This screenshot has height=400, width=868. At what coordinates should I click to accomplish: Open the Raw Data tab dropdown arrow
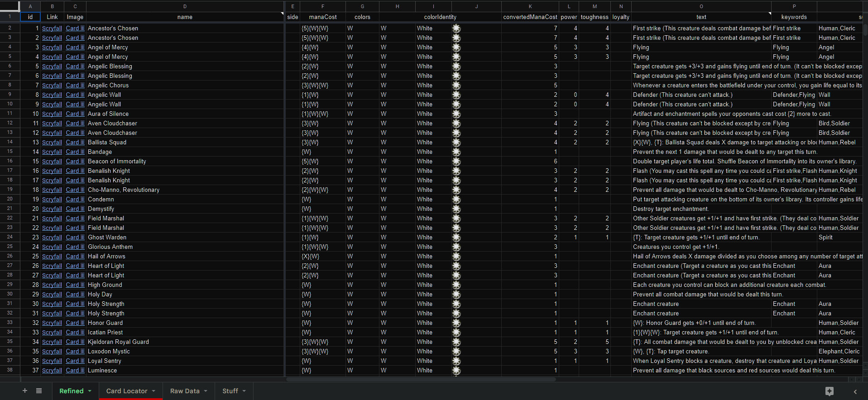[x=206, y=391]
